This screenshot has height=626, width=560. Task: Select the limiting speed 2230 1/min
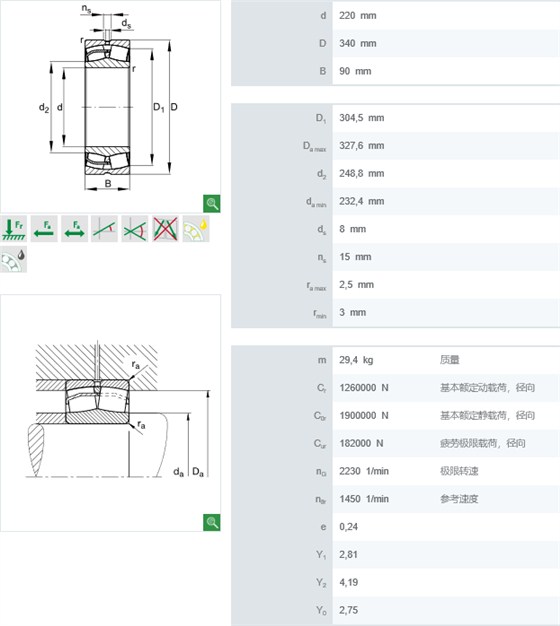(364, 471)
